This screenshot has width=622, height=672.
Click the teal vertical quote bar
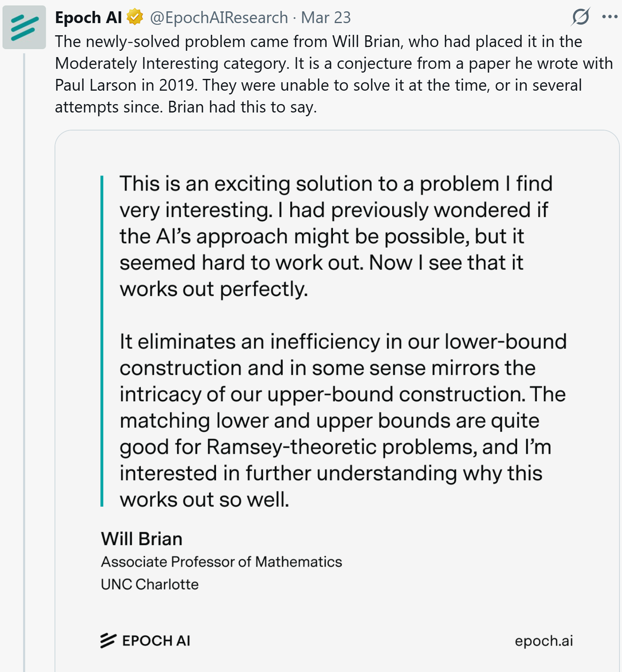102,341
